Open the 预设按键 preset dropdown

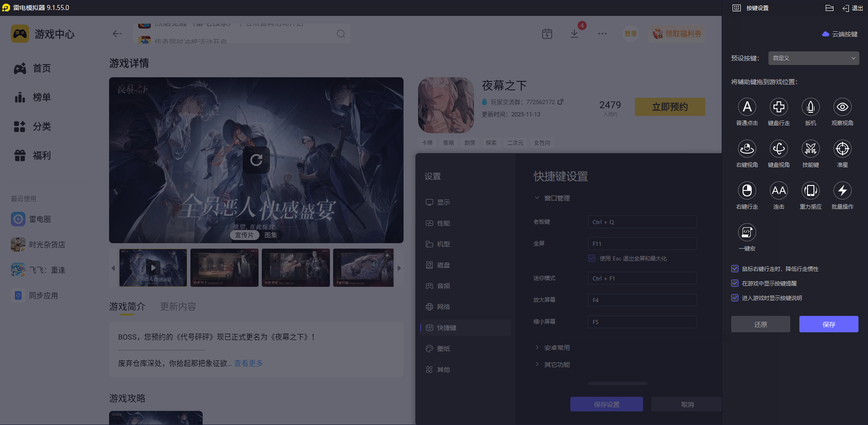(x=813, y=58)
